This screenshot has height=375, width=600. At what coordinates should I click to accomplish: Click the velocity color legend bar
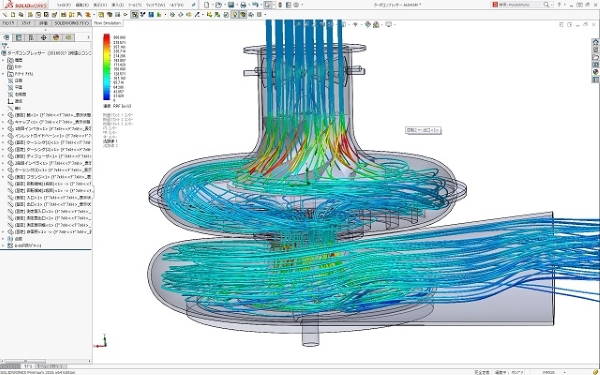click(106, 67)
